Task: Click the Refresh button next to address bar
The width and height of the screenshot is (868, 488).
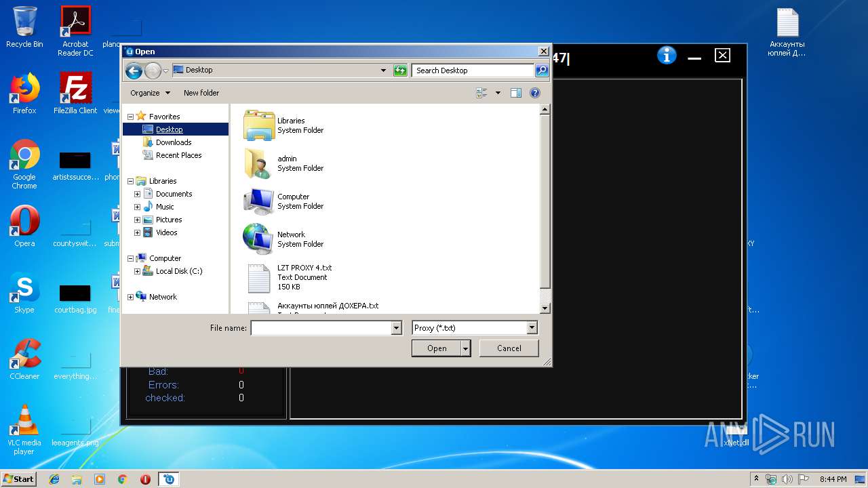Action: (400, 70)
